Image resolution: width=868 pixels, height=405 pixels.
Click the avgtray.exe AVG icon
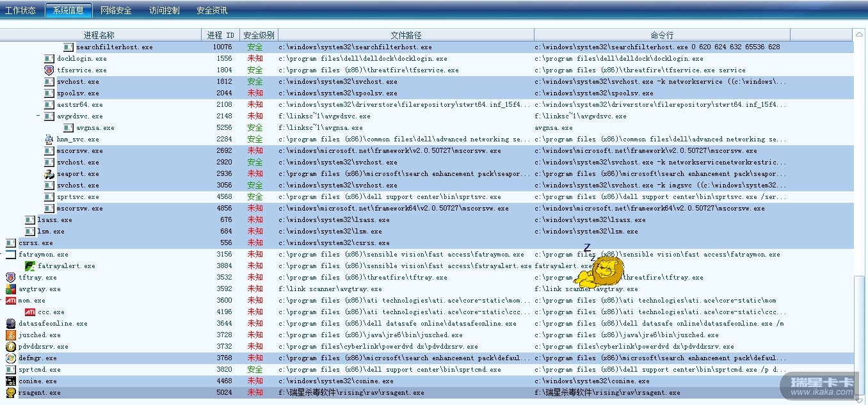point(11,289)
